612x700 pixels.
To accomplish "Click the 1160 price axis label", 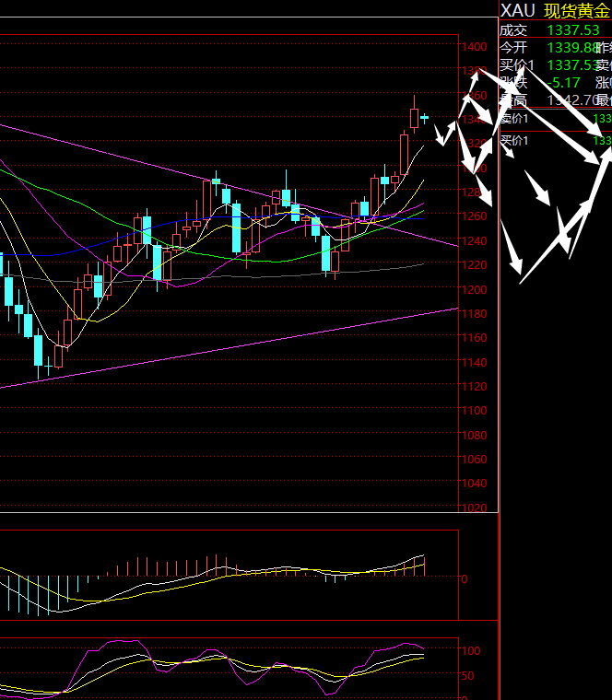I will (x=474, y=337).
